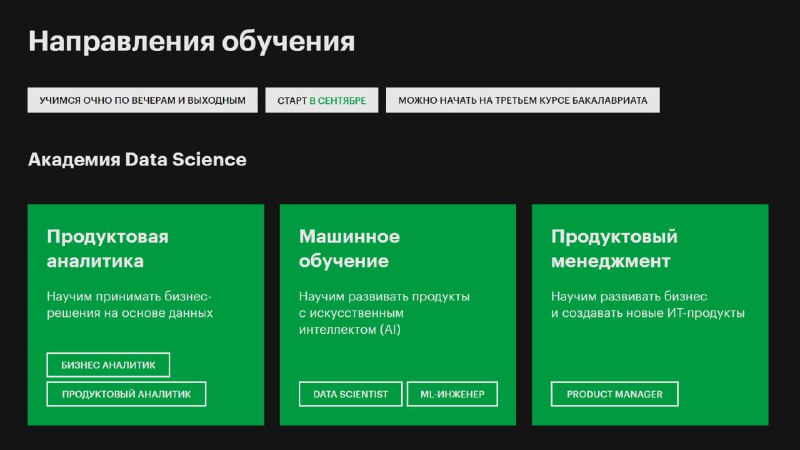The image size is (800, 450).
Task: Click the word 'Старт' in the start tag
Action: click(291, 101)
